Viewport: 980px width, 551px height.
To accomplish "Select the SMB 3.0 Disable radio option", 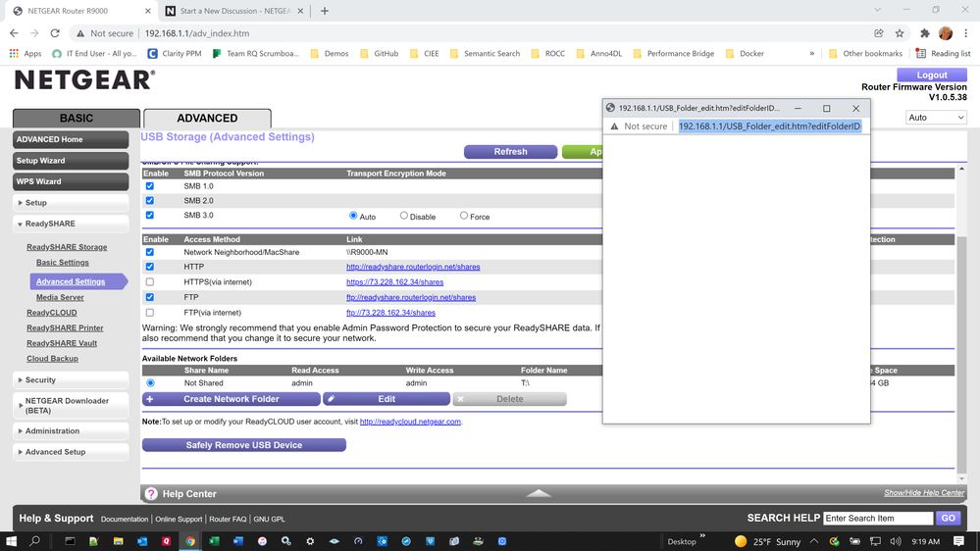I will coord(403,216).
